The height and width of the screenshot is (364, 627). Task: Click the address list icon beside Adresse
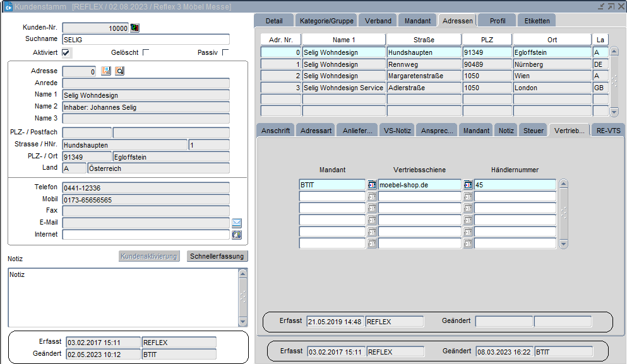[106, 71]
